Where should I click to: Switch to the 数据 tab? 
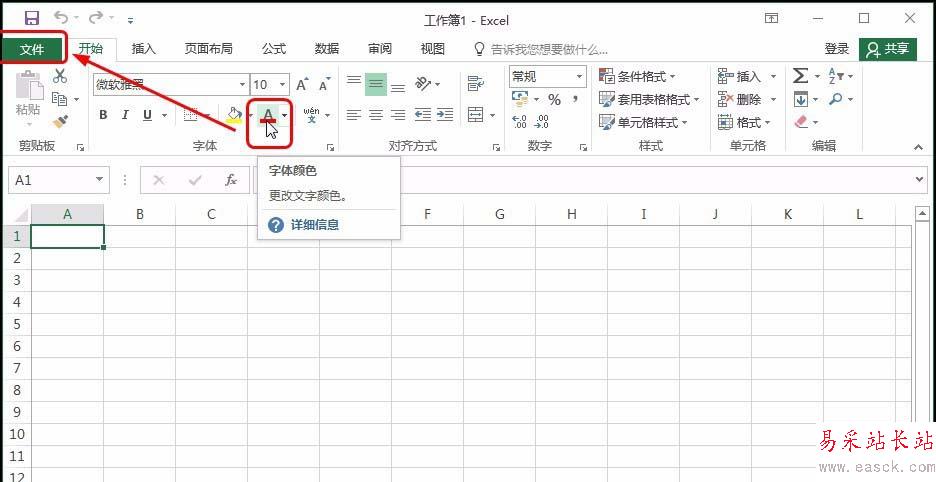(327, 49)
